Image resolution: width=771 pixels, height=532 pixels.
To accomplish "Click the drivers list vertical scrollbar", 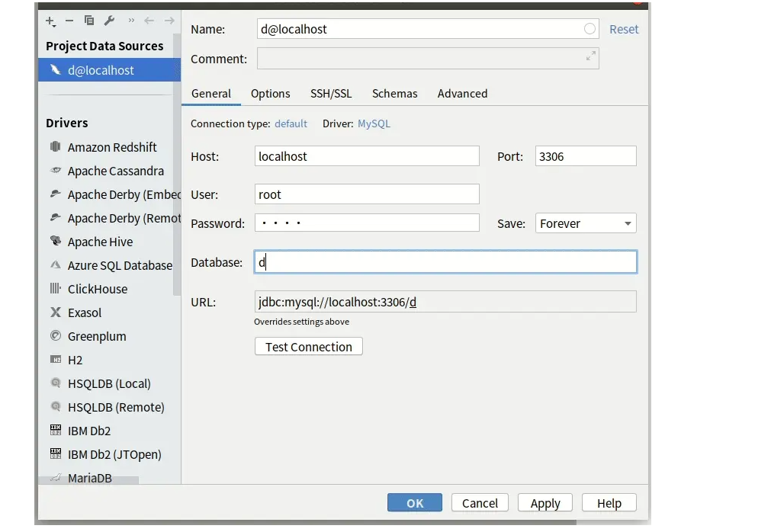I will pos(177,165).
